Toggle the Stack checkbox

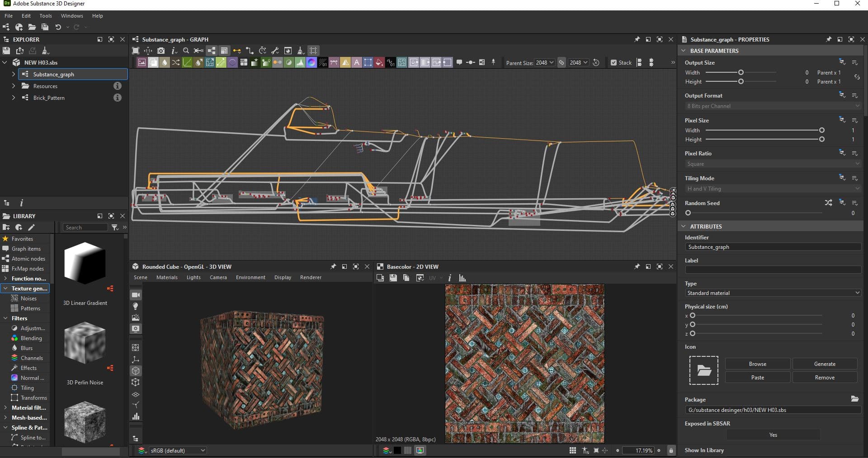(613, 63)
